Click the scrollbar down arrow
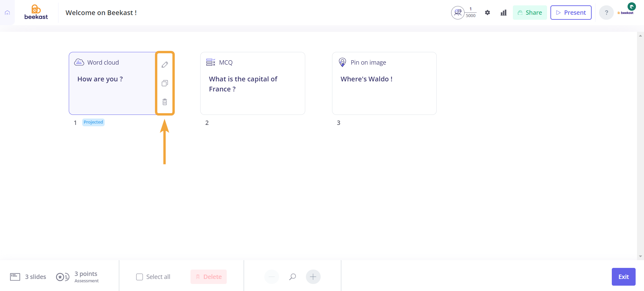This screenshot has height=291, width=644. [x=640, y=257]
